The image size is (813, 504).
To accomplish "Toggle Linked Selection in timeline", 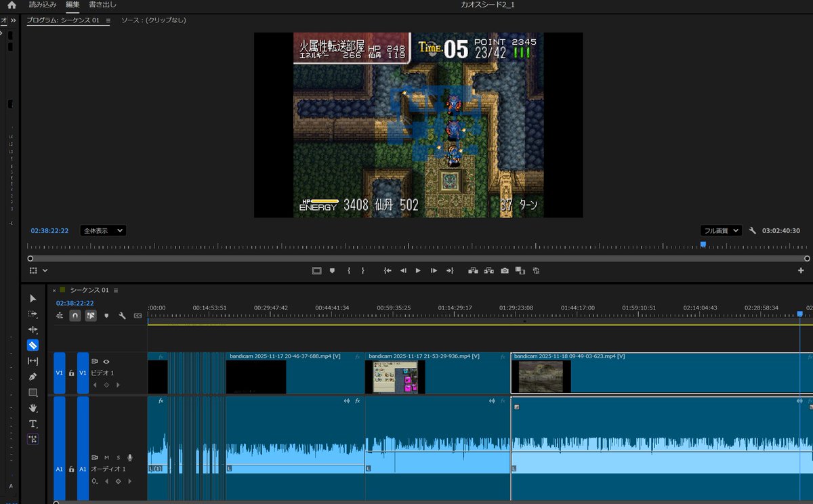I will point(91,316).
